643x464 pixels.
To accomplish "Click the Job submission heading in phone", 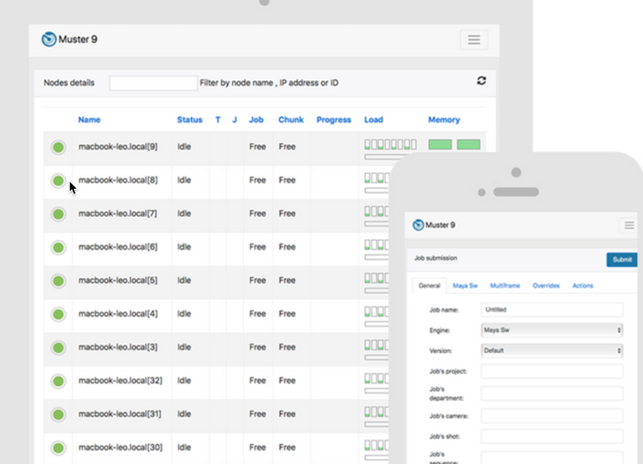I will pos(436,258).
